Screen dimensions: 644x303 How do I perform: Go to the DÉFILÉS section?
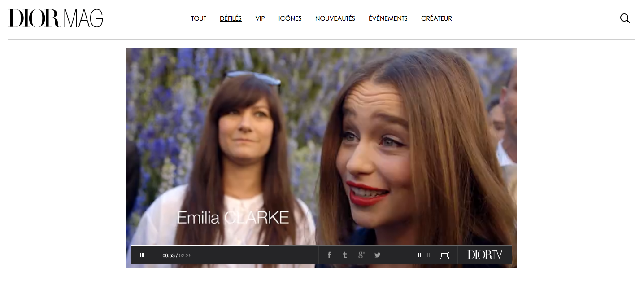(x=231, y=18)
